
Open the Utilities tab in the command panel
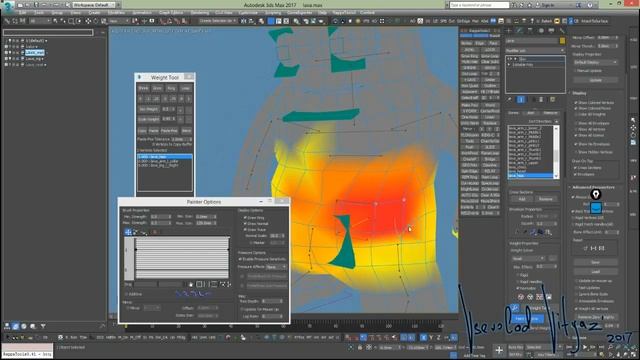point(562,31)
